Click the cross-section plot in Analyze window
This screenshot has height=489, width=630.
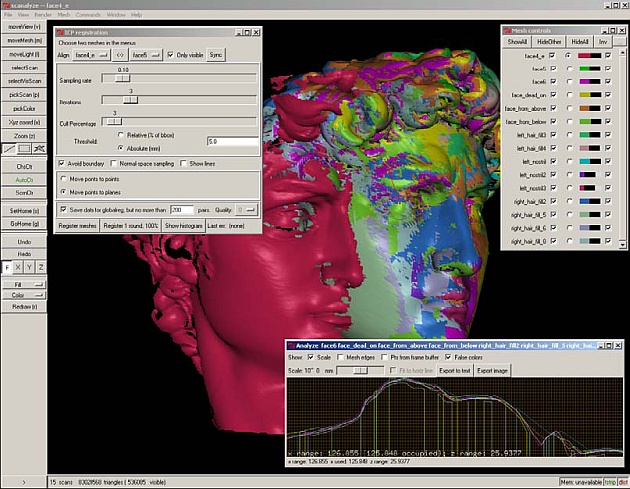455,417
